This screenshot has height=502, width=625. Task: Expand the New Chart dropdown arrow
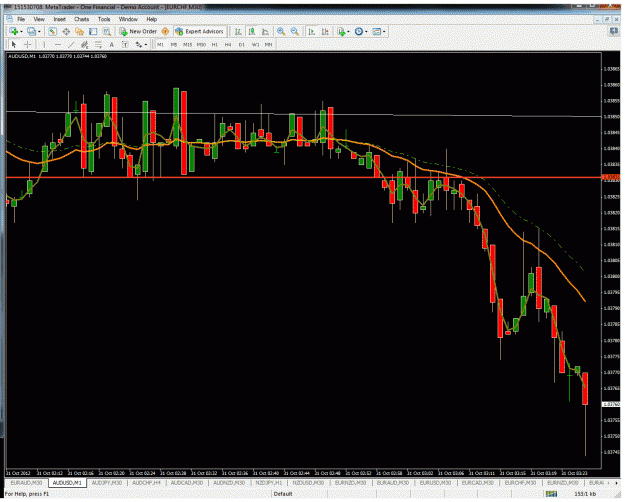[x=21, y=31]
